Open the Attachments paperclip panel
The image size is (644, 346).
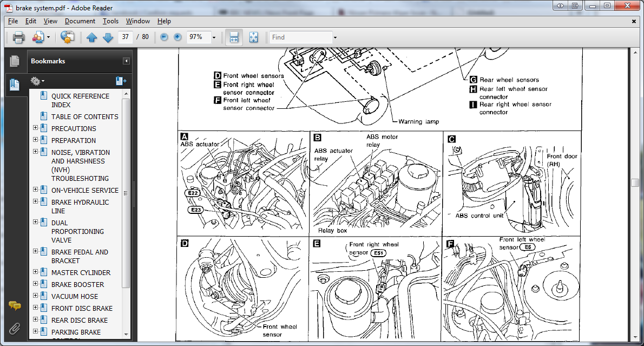click(x=15, y=328)
